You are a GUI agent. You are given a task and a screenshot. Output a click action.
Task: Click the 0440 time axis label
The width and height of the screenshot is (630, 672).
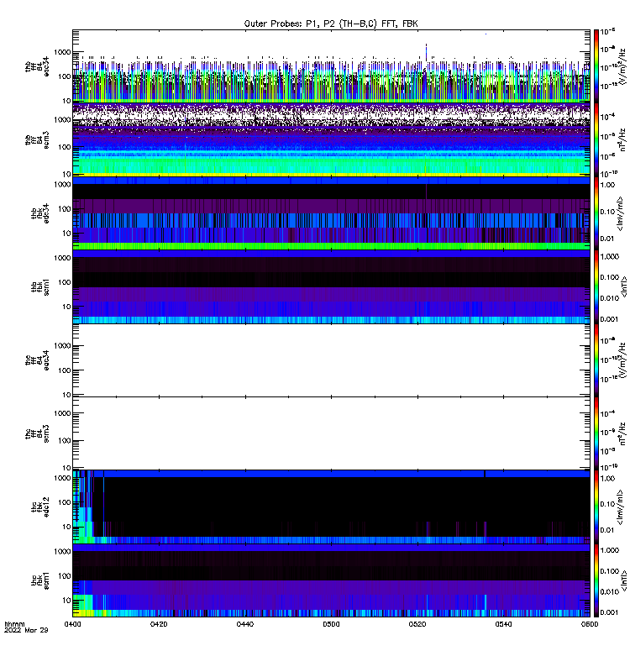[x=244, y=624]
